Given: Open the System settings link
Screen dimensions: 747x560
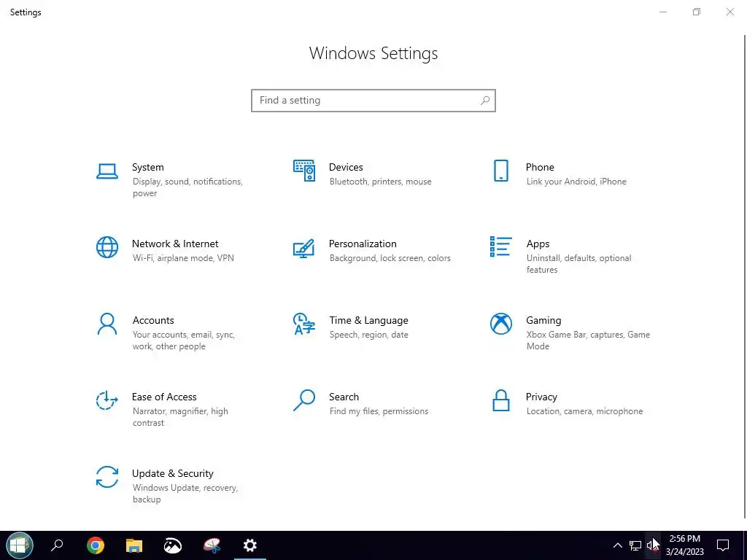Looking at the screenshot, I should coord(147,167).
